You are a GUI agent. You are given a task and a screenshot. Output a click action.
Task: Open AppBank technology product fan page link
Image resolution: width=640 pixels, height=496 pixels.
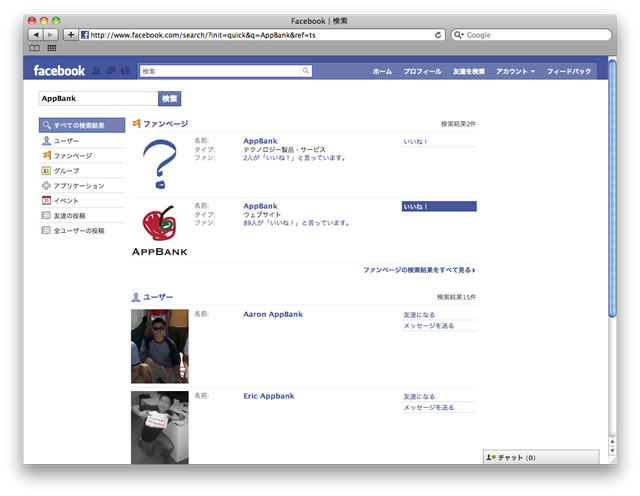point(260,141)
